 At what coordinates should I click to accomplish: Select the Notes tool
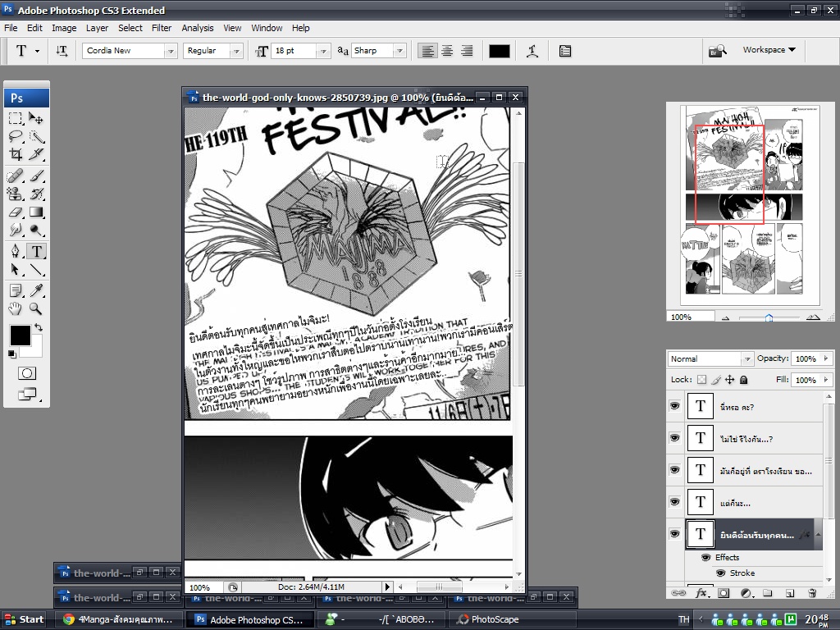tap(16, 290)
